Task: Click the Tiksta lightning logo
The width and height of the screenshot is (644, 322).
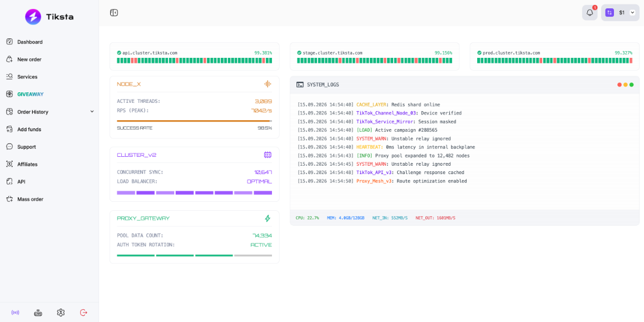Action: [x=33, y=17]
